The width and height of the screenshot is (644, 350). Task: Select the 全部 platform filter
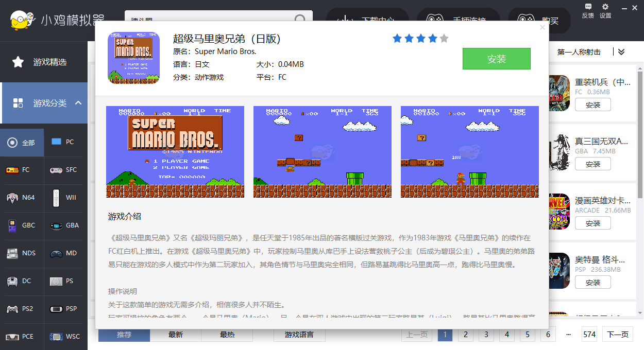(22, 143)
